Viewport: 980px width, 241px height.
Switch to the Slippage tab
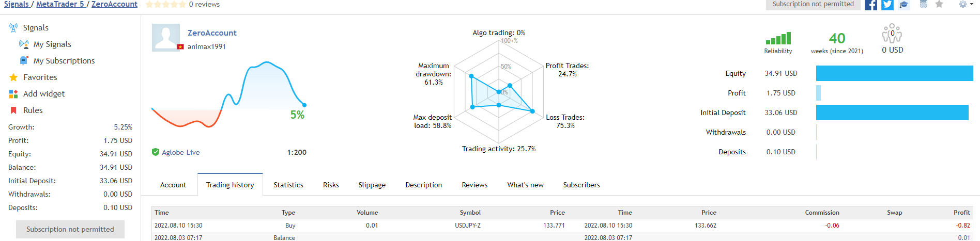tap(372, 185)
